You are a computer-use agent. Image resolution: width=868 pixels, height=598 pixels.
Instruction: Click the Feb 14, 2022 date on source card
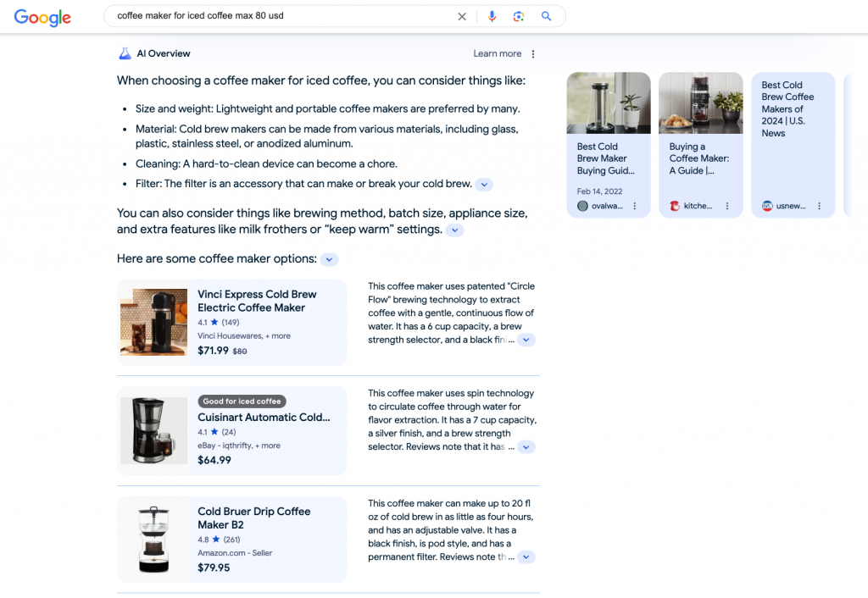pyautogui.click(x=599, y=191)
